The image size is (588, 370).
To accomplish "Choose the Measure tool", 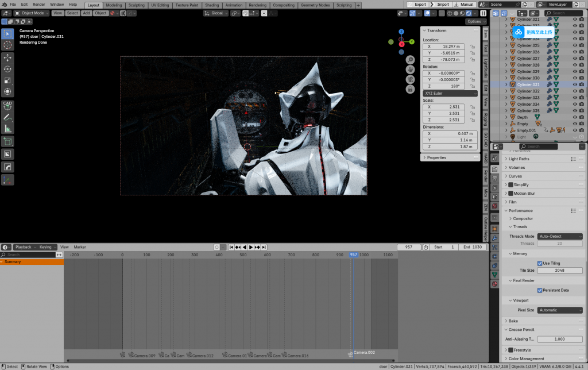I will [x=7, y=129].
